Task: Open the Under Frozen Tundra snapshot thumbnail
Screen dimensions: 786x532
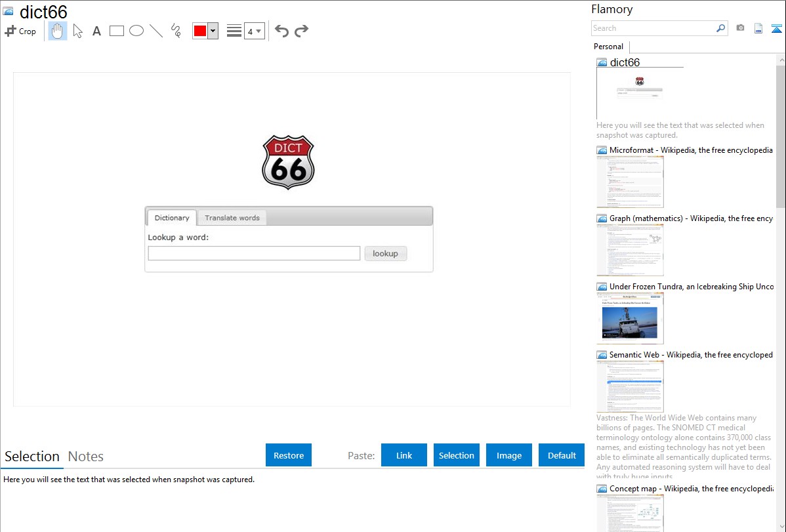Action: pyautogui.click(x=630, y=318)
